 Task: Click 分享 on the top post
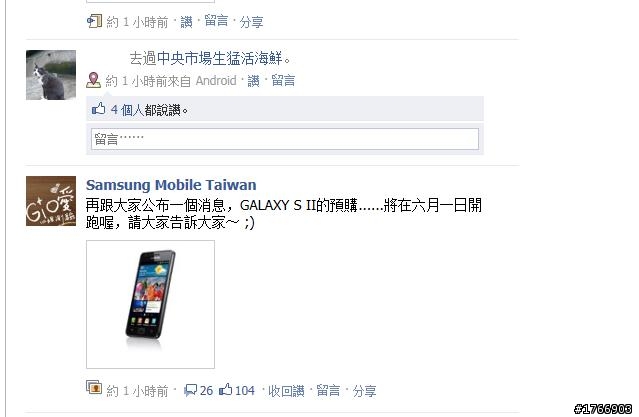coord(251,22)
